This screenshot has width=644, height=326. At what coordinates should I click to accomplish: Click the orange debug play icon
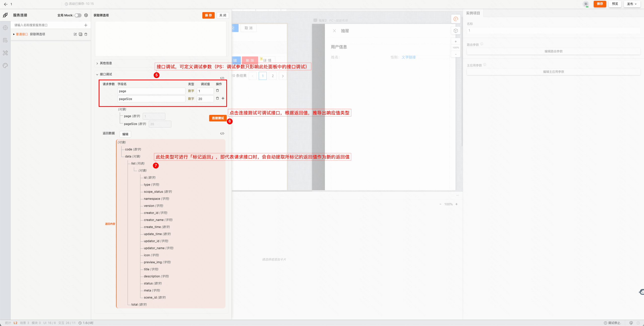pyautogui.click(x=456, y=19)
